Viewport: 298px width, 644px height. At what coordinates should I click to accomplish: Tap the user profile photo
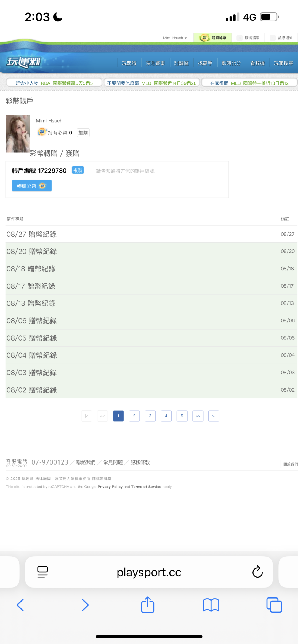pos(18,134)
